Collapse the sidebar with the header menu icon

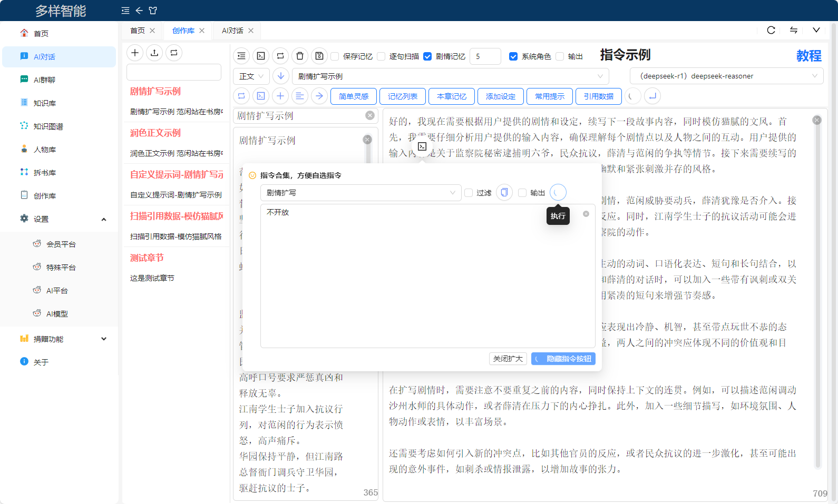125,11
